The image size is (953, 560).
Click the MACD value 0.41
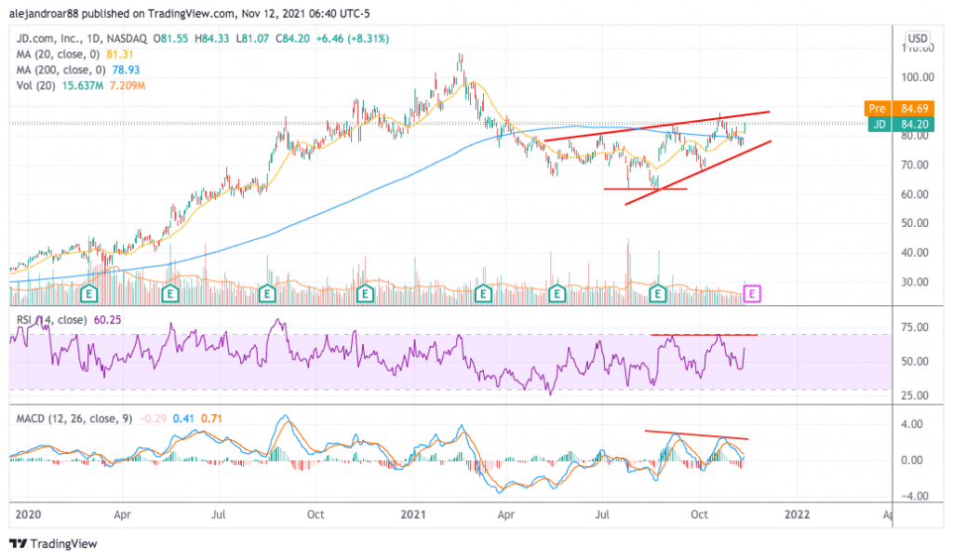coord(183,419)
